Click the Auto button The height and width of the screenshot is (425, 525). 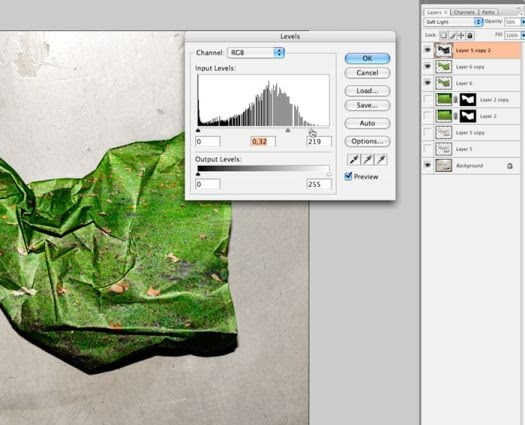(x=367, y=123)
